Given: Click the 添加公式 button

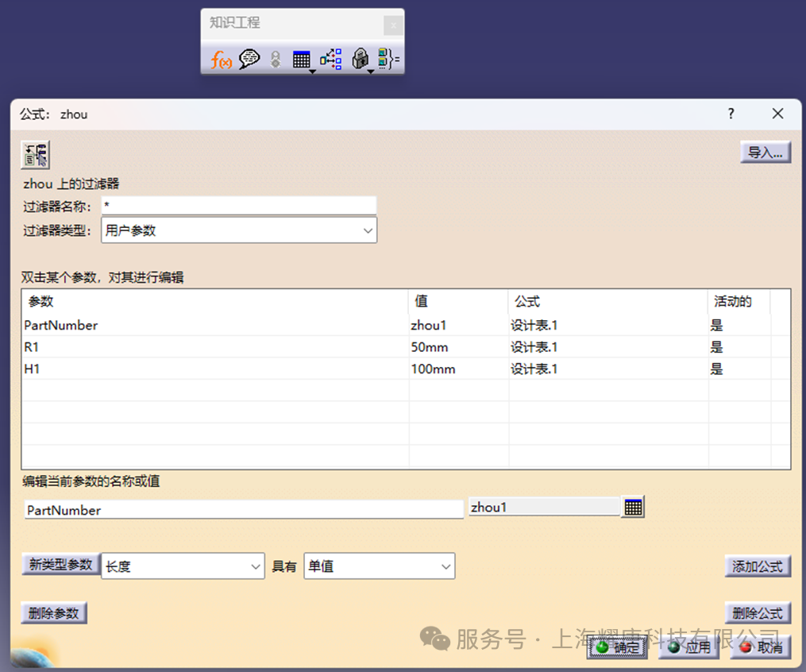Looking at the screenshot, I should coord(758,566).
